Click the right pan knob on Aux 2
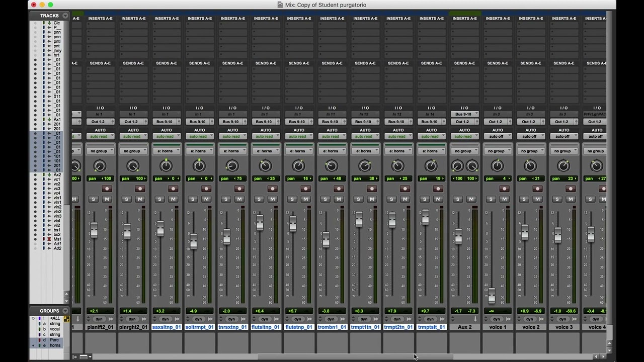Screen dimensions: 644x362 pos(472,166)
